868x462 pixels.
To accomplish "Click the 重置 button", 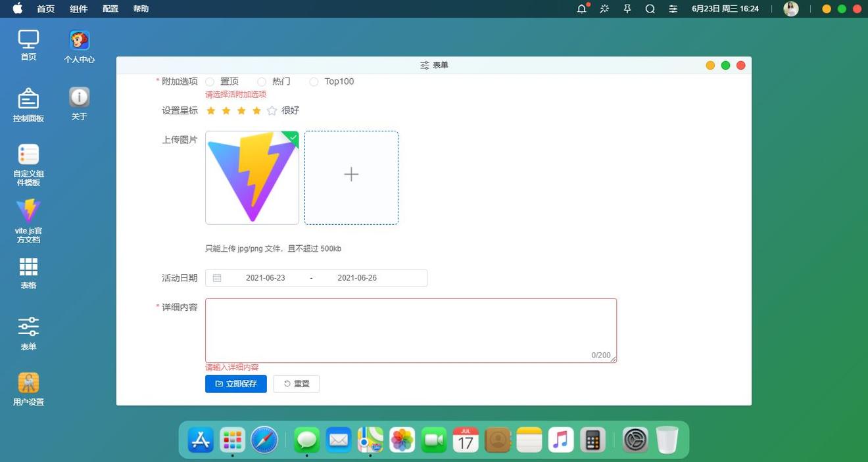I will pos(296,384).
